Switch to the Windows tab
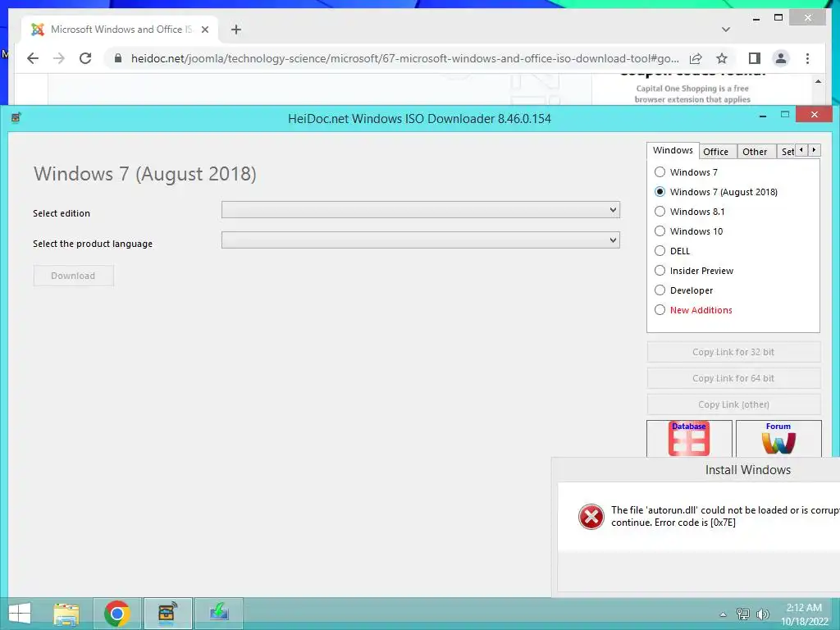 [x=673, y=151]
